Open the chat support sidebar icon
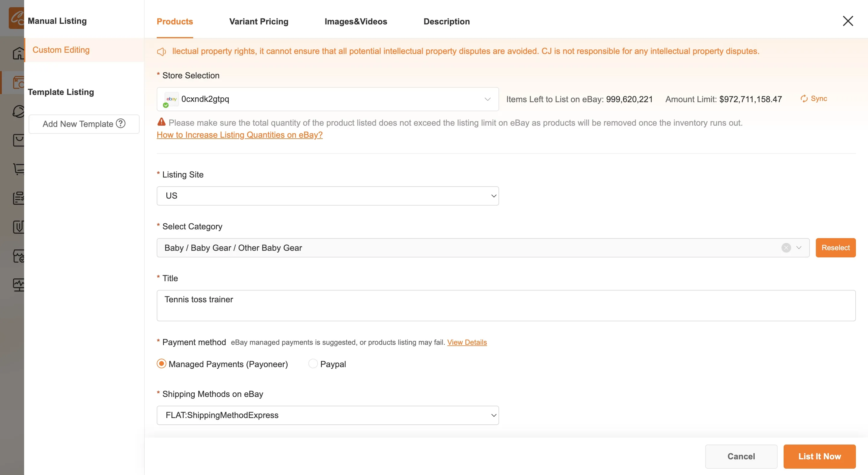 click(18, 112)
